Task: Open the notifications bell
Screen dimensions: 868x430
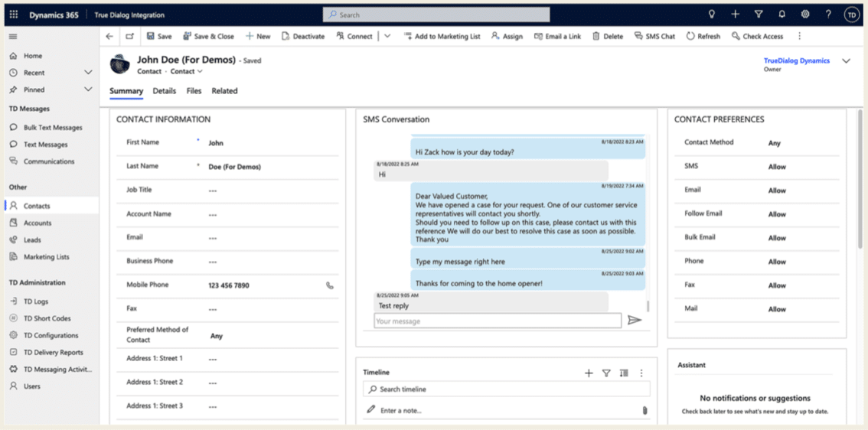Action: click(x=782, y=15)
